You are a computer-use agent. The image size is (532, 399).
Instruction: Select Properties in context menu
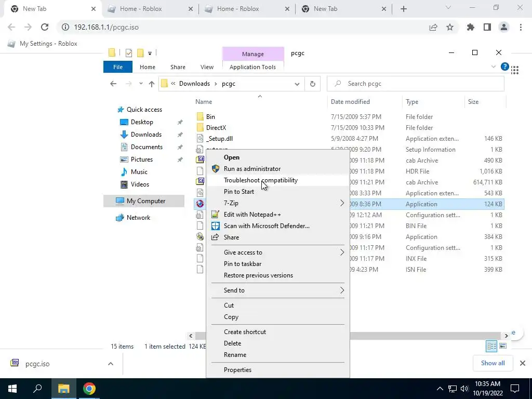coord(237,369)
